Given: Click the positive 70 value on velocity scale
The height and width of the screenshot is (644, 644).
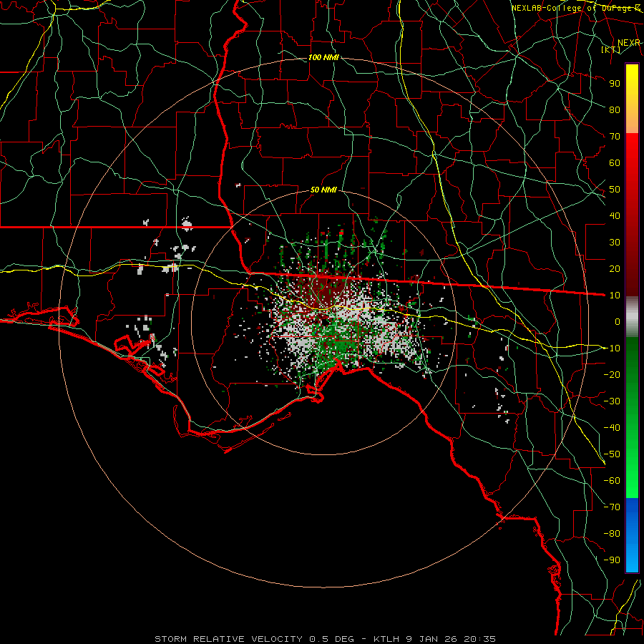Looking at the screenshot, I should click(615, 137).
